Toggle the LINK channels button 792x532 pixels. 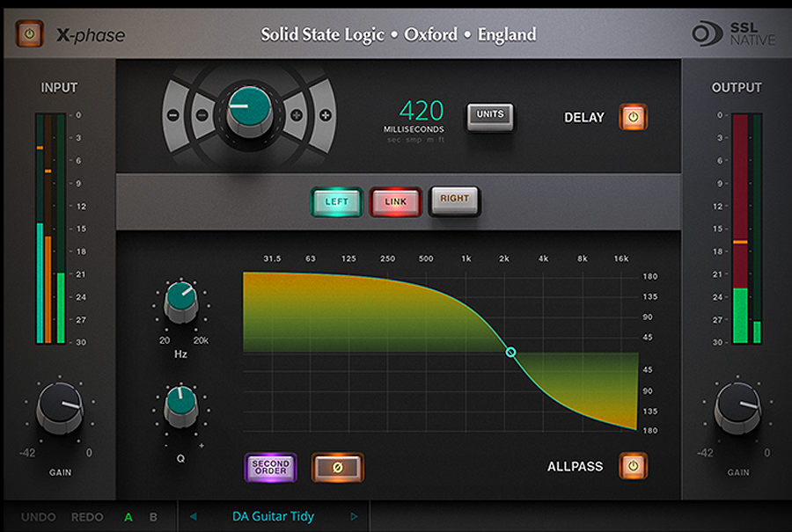(395, 201)
